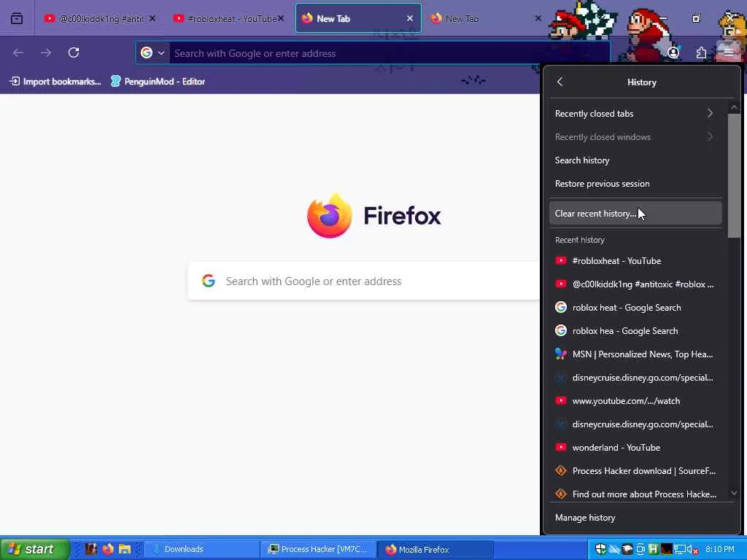Screen dimensions: 747x560
Task: Click the security shield tray icon
Action: tap(601, 550)
